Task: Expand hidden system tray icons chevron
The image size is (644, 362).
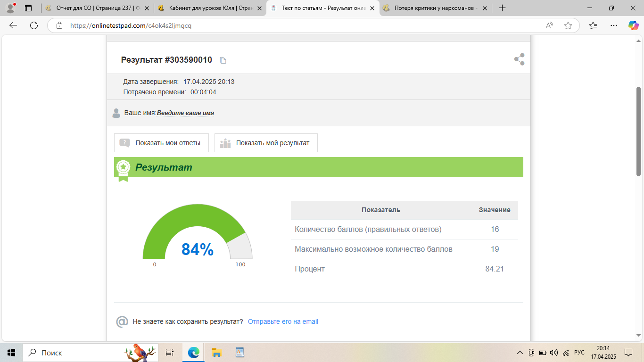Action: 520,353
